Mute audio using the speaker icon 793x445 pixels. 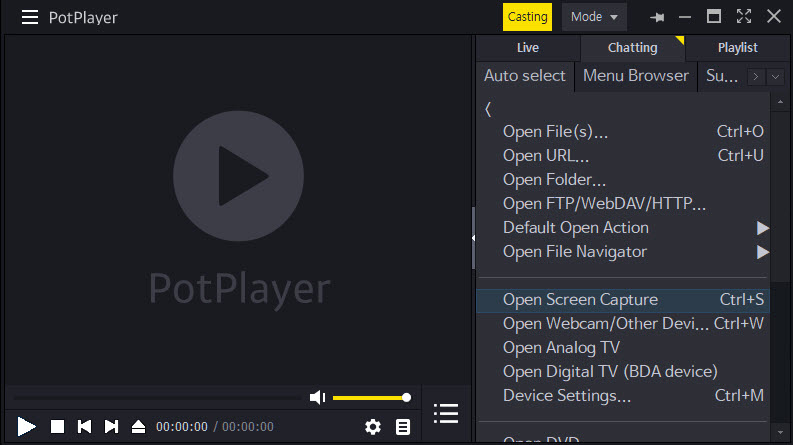[318, 397]
